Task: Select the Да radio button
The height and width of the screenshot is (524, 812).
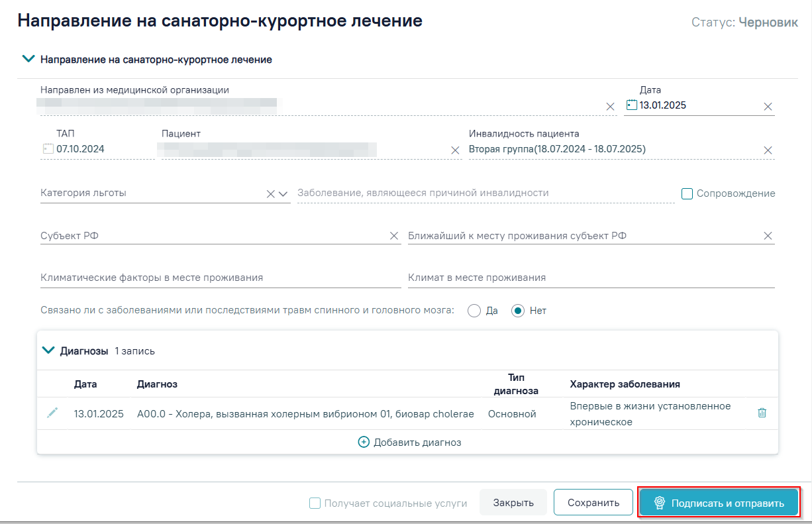Action: tap(474, 310)
